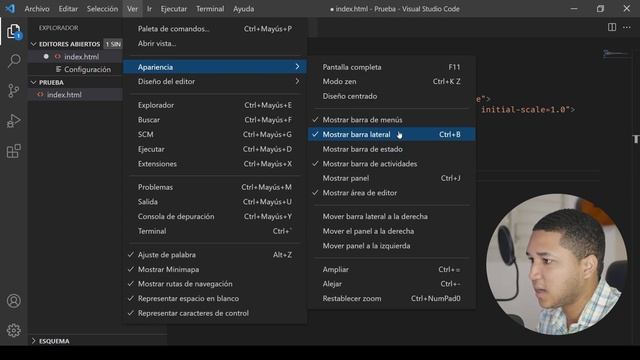Viewport: 640px width, 360px height.
Task: Open the Diseño del editor submenu
Action: click(x=215, y=81)
